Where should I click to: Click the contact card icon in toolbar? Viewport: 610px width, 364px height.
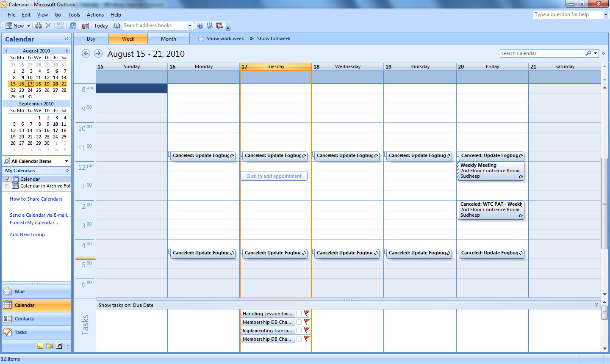coord(85,26)
